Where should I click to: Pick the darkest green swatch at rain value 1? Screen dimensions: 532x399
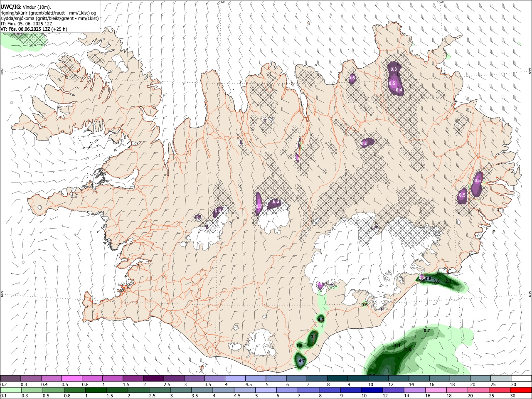[96, 390]
